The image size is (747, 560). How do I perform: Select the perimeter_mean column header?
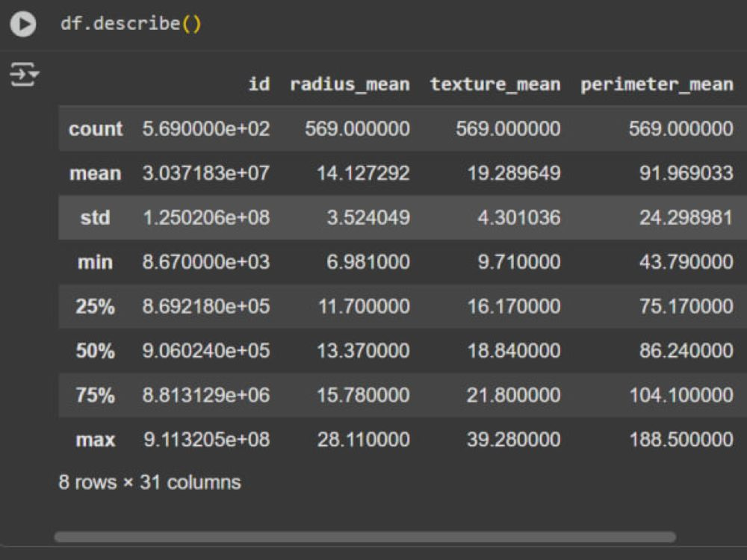pos(657,84)
